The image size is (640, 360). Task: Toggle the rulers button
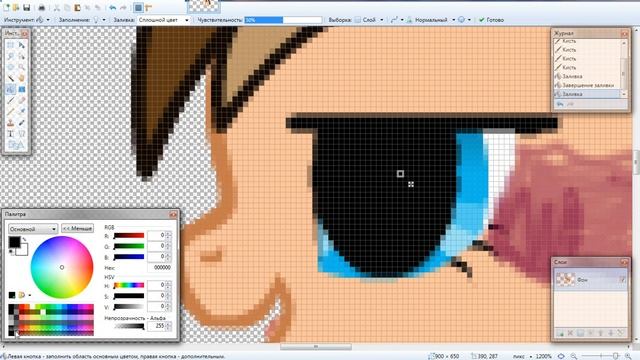click(x=149, y=7)
